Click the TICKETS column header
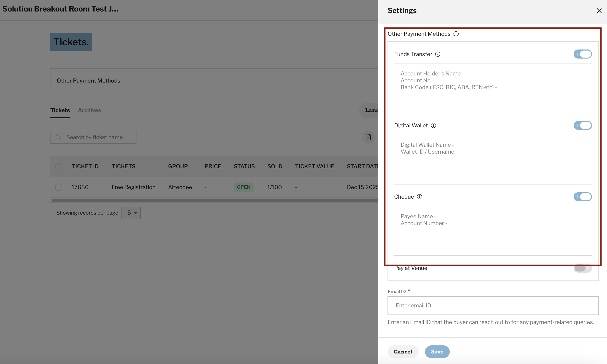607x364 pixels. [123, 166]
